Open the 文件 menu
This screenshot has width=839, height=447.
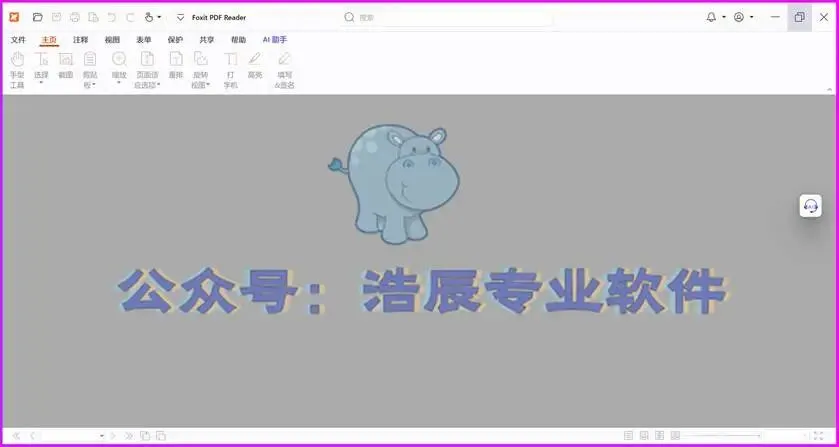coord(18,40)
